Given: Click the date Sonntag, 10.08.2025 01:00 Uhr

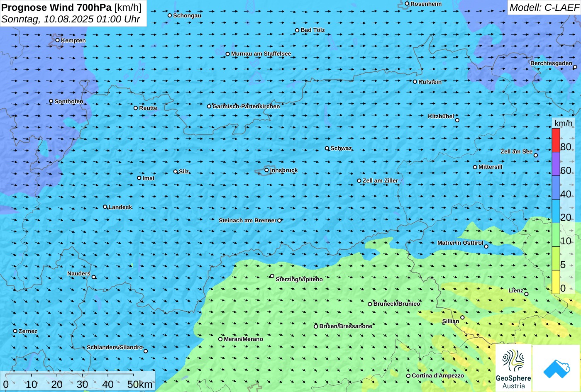Looking at the screenshot, I should [71, 19].
